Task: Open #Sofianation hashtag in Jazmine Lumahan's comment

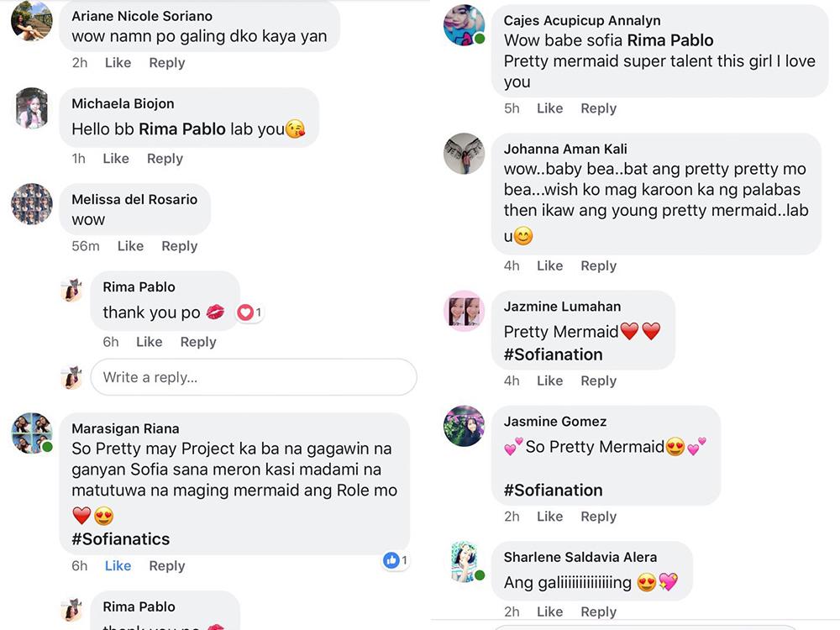Action: [553, 354]
